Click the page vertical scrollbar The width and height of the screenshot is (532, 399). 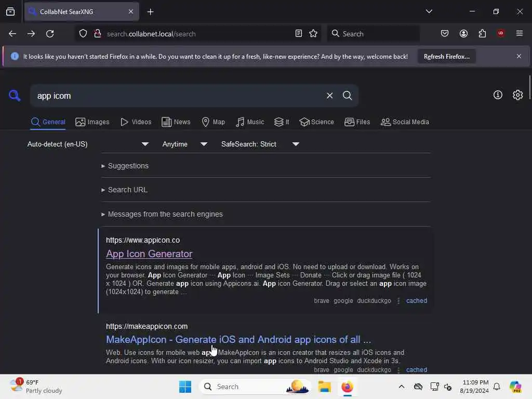tap(529, 87)
